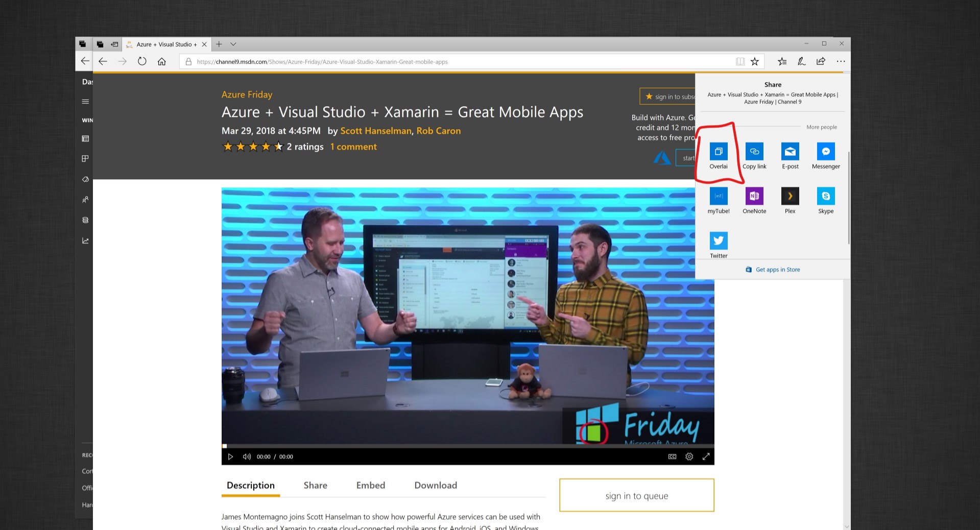Open the Azure Friday show link
Image resolution: width=980 pixels, height=530 pixels.
[x=247, y=94]
